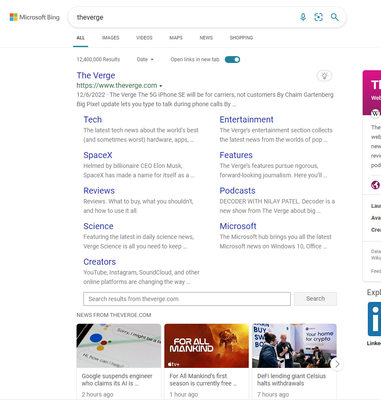
Task: Click the 12,400,000 Results count text
Action: (x=98, y=60)
